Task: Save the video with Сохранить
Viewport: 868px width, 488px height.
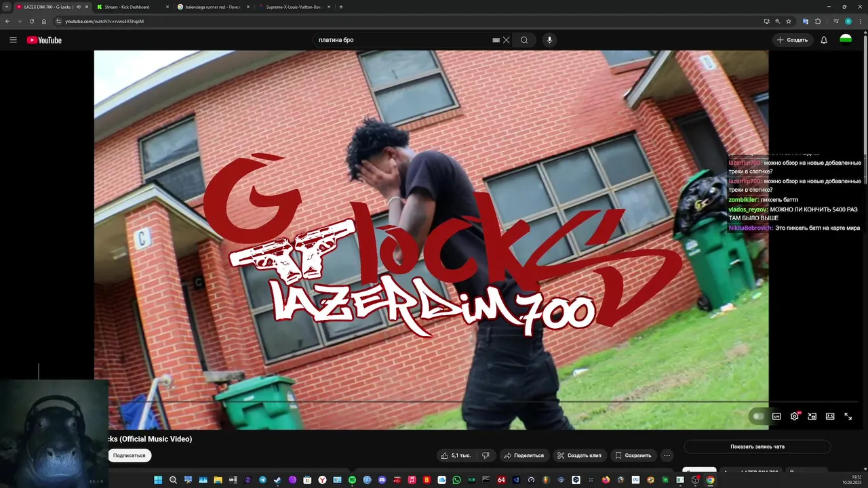Action: (633, 455)
